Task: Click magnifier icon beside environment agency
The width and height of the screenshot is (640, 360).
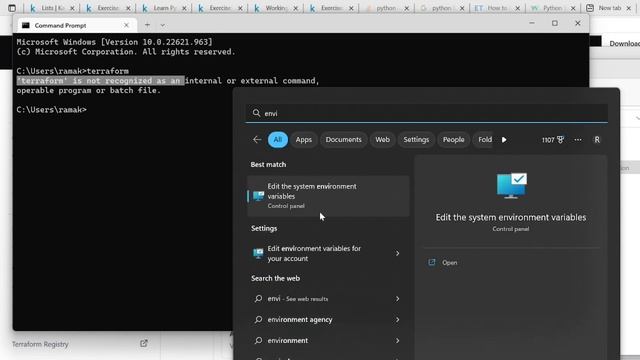Action: [258, 320]
